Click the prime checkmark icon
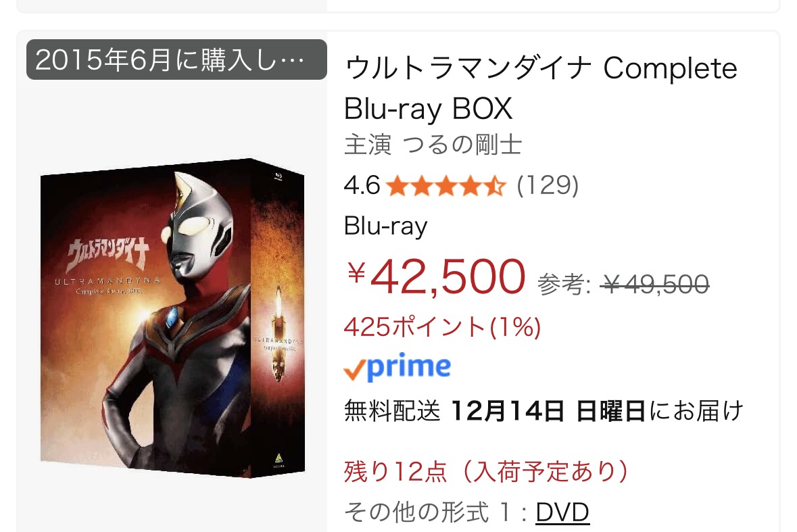The width and height of the screenshot is (797, 532). coord(355,370)
